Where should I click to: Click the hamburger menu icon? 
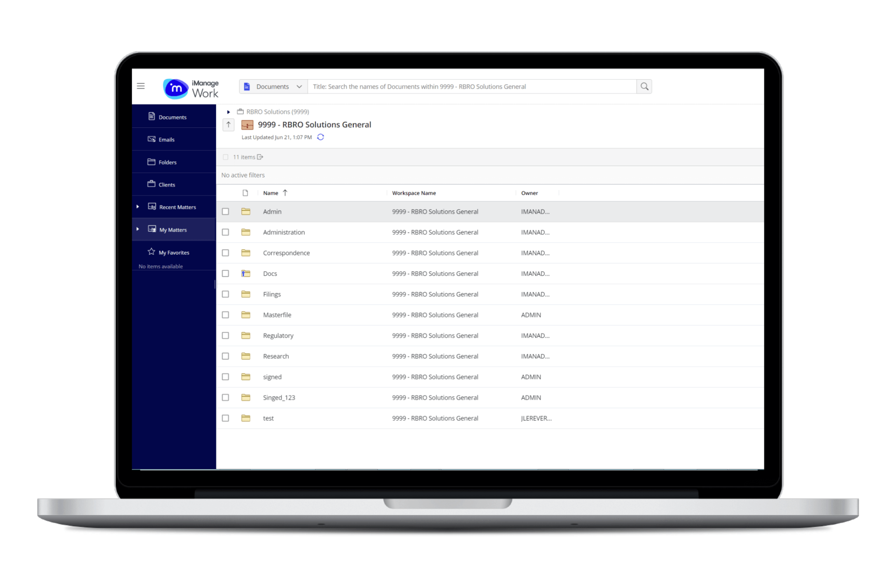coord(141,85)
